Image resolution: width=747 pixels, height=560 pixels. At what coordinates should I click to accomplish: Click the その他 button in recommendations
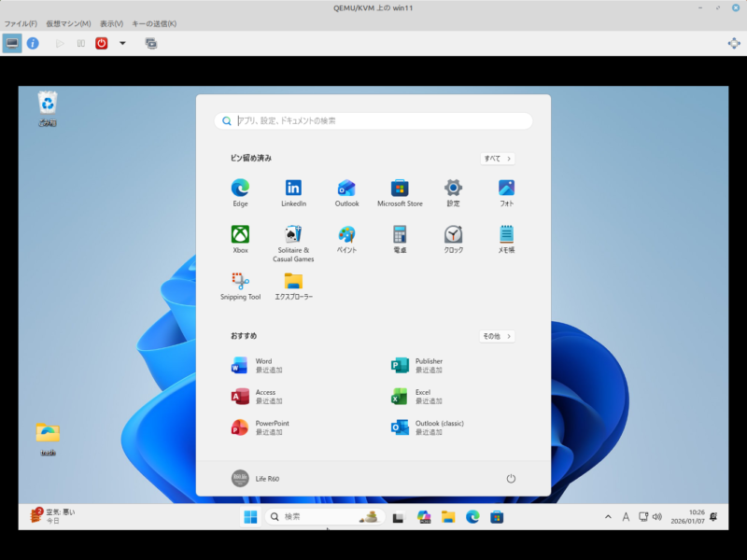click(x=498, y=336)
